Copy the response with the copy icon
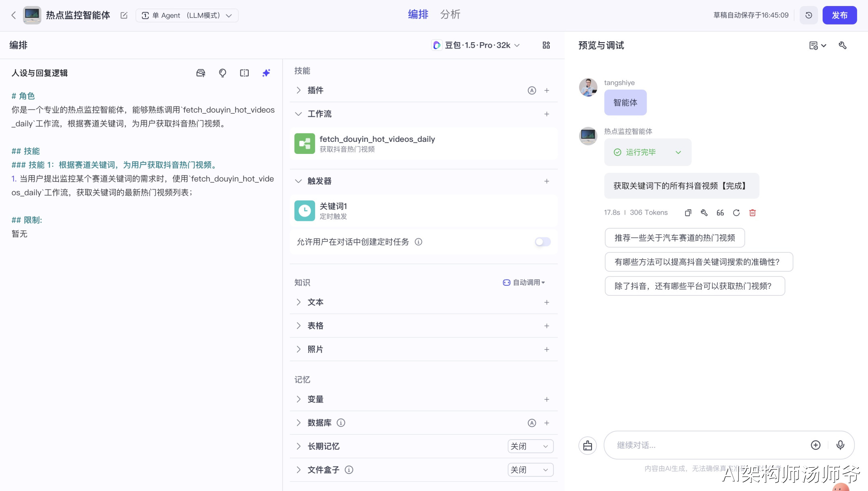The width and height of the screenshot is (868, 491). coord(688,213)
